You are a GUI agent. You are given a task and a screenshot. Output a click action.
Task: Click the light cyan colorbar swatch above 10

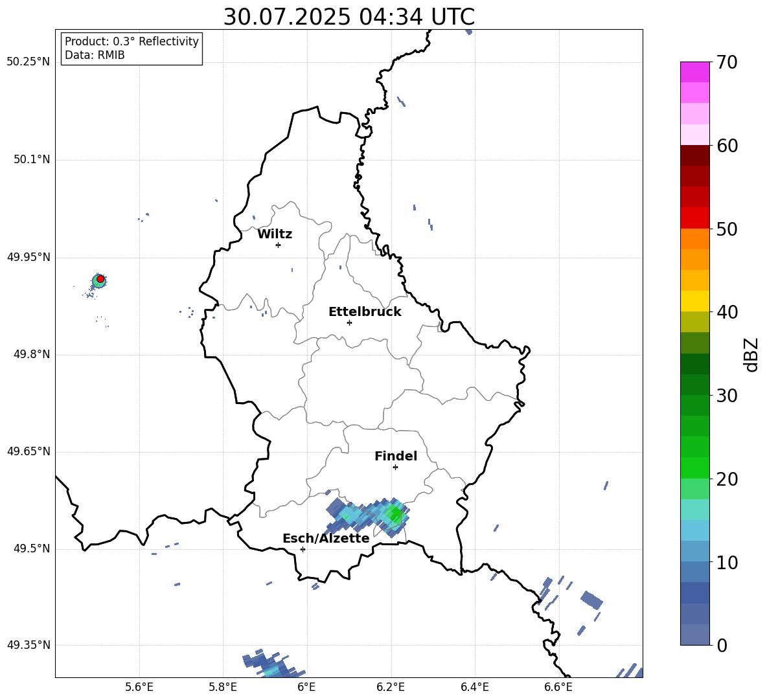pyautogui.click(x=694, y=530)
